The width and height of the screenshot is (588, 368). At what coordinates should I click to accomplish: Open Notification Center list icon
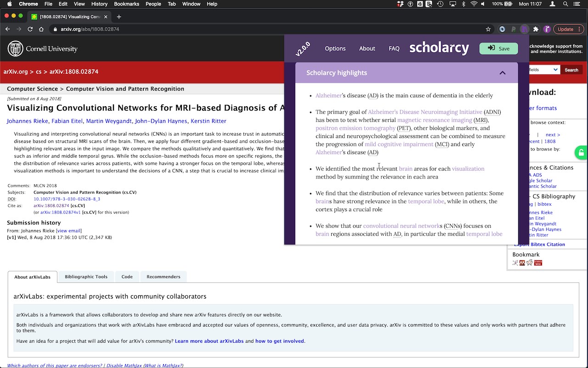577,4
